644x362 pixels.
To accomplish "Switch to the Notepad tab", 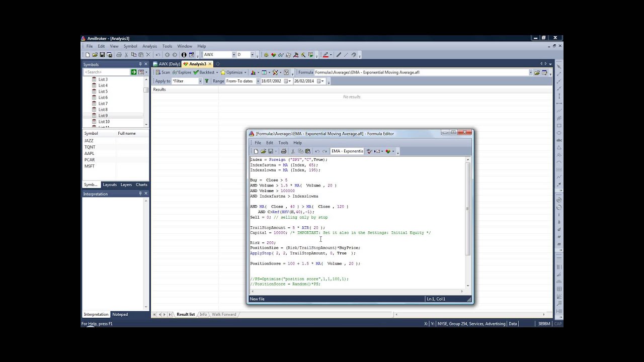I will (120, 314).
